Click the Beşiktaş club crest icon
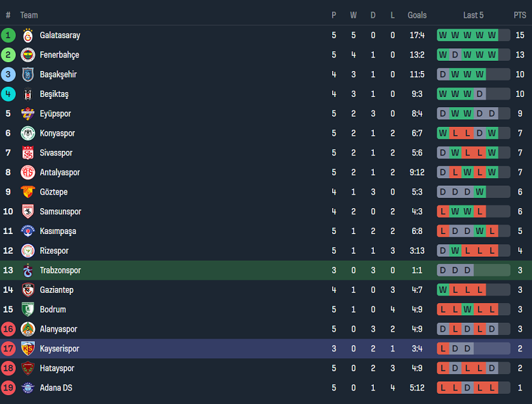 tap(28, 94)
